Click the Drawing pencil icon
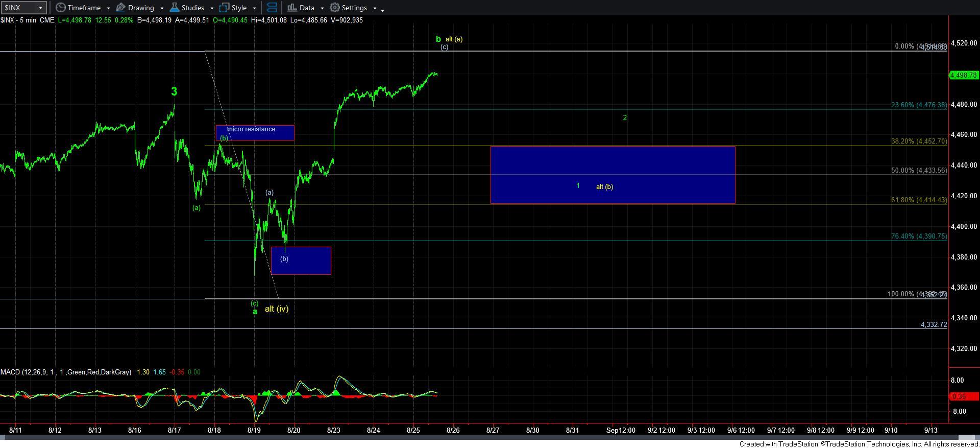 [121, 8]
